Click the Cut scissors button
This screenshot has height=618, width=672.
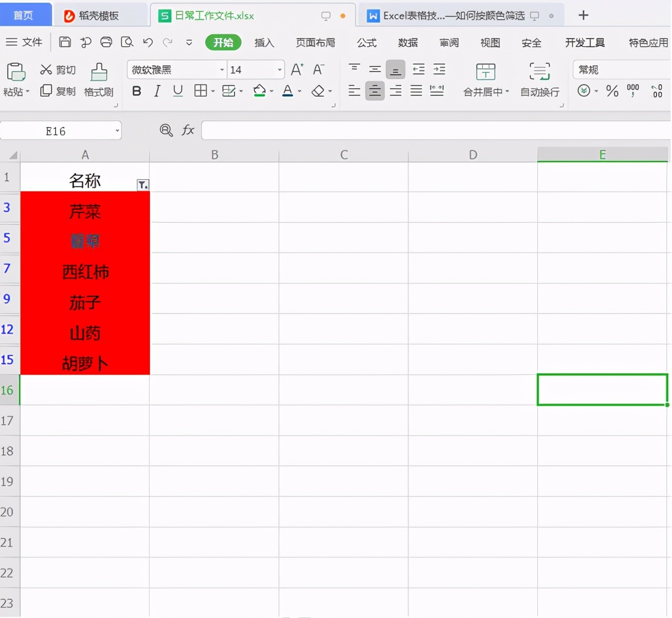pos(57,70)
